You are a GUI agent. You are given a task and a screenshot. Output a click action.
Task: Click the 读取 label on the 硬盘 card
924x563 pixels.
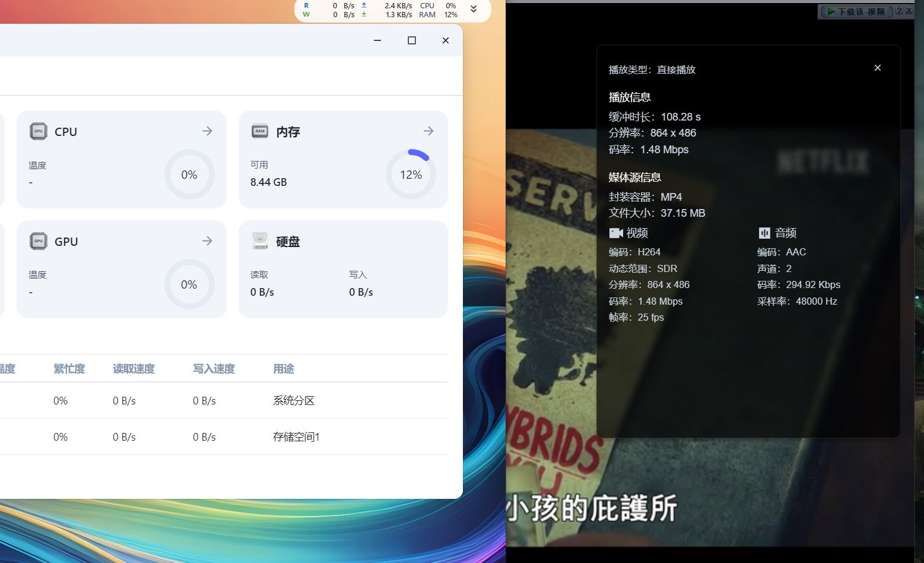pyautogui.click(x=259, y=275)
